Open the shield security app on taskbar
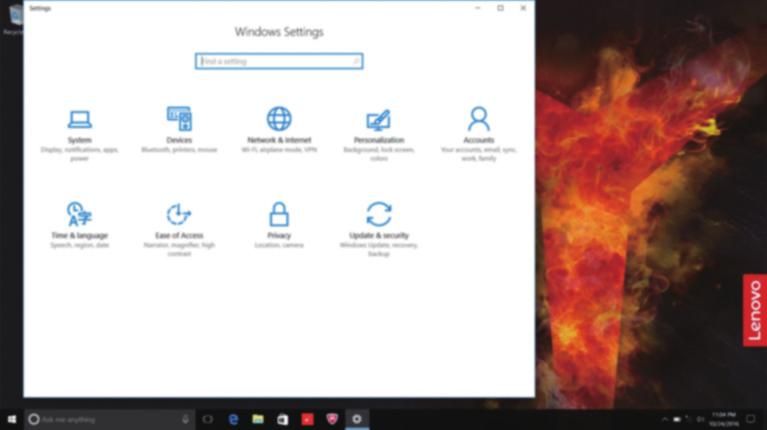This screenshot has height=430, width=767. pos(332,419)
